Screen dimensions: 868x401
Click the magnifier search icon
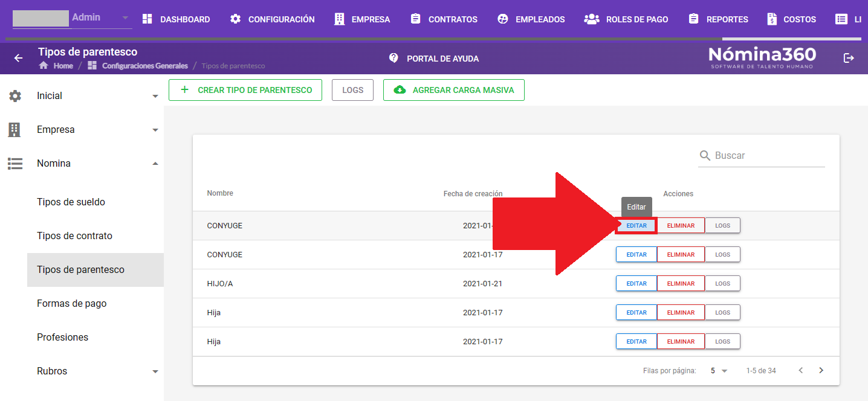tap(705, 156)
